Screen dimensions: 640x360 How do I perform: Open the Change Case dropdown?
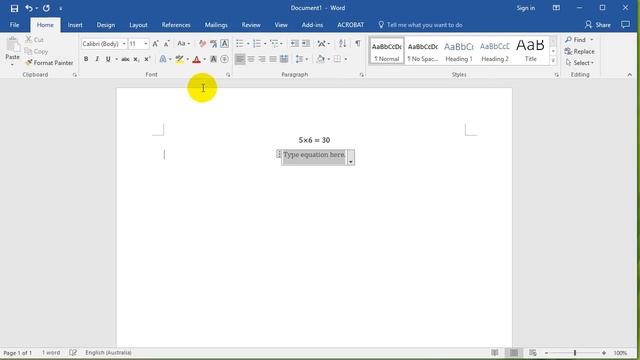point(184,44)
